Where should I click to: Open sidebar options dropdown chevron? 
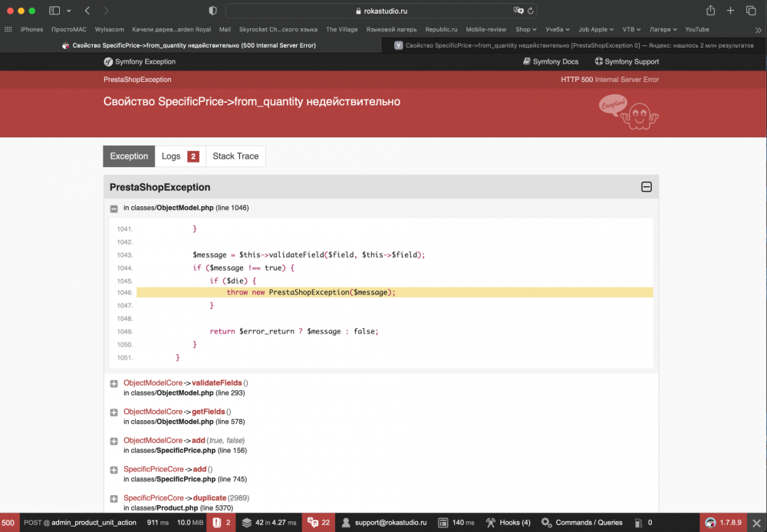pos(69,11)
